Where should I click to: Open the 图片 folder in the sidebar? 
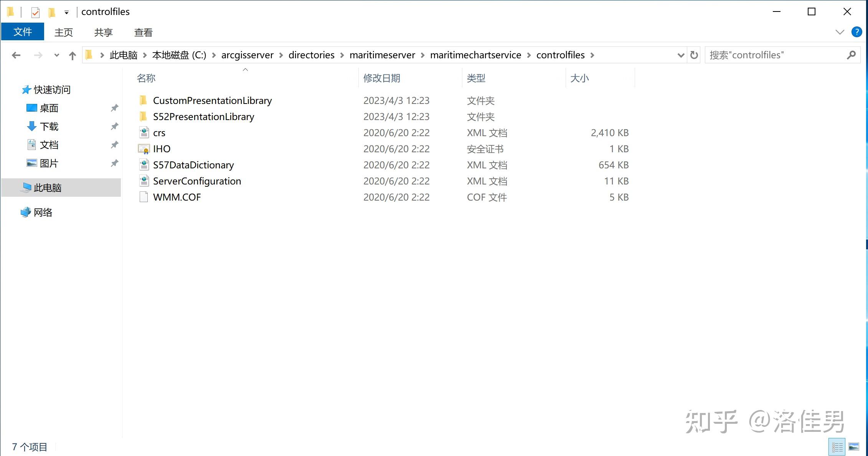pyautogui.click(x=48, y=163)
